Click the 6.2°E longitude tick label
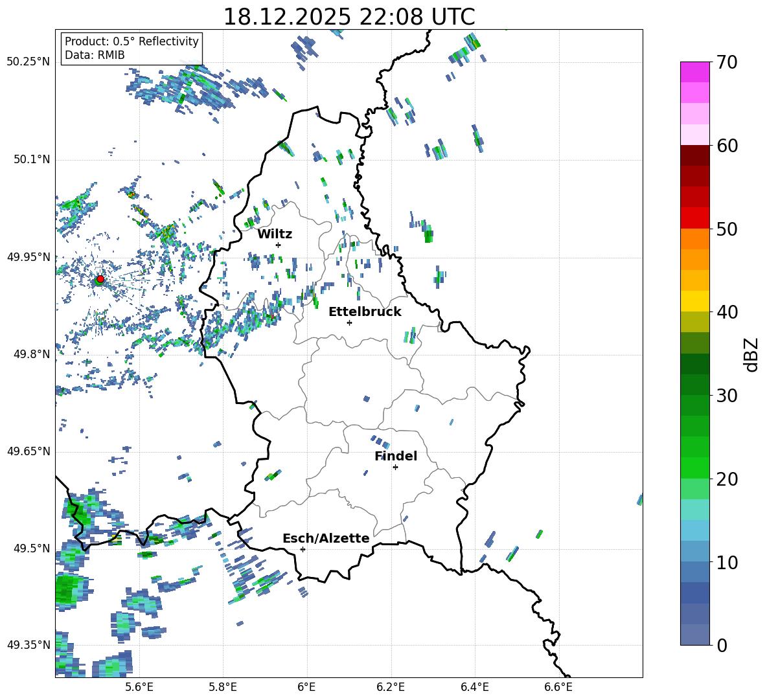The image size is (767, 700). pyautogui.click(x=391, y=686)
